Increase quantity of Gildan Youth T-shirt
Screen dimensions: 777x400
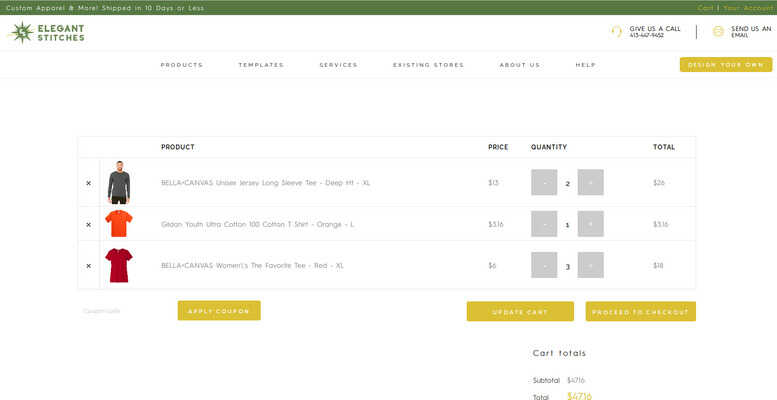(x=591, y=224)
